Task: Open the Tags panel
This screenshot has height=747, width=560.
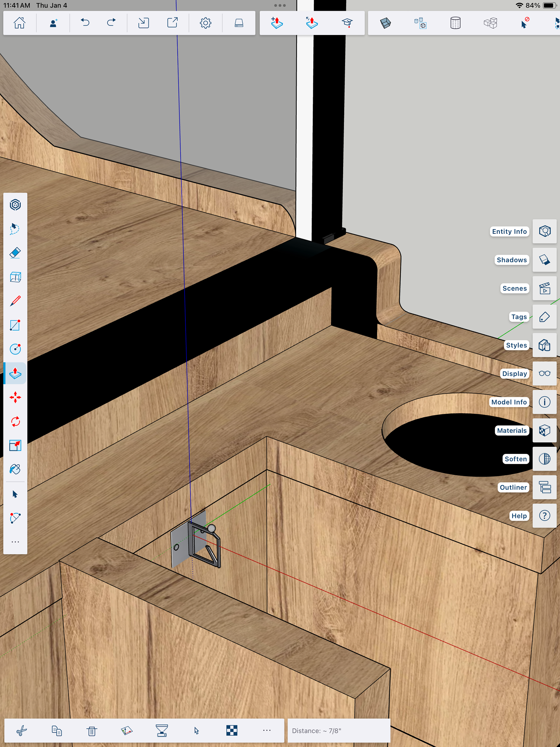Action: 544,317
